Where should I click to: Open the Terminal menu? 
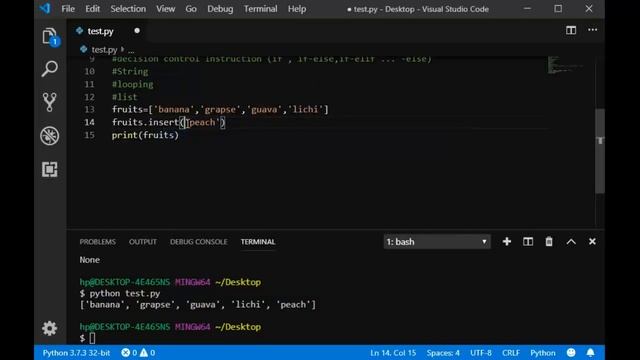(260, 9)
